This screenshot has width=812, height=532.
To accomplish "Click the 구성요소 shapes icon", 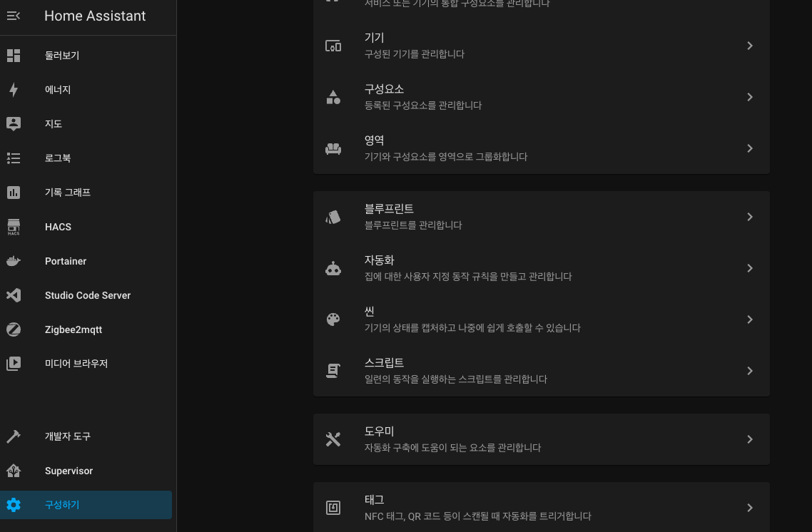I will pyautogui.click(x=333, y=97).
